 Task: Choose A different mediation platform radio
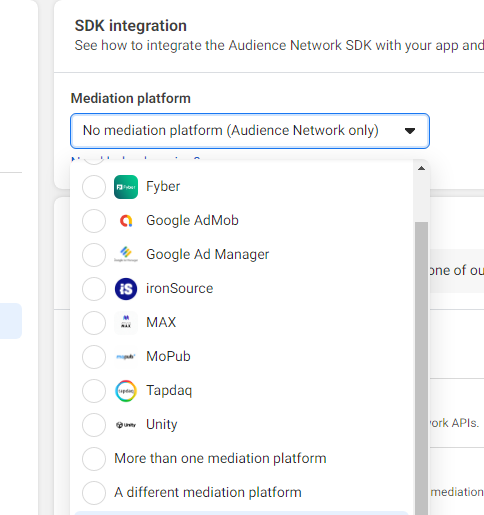(94, 493)
